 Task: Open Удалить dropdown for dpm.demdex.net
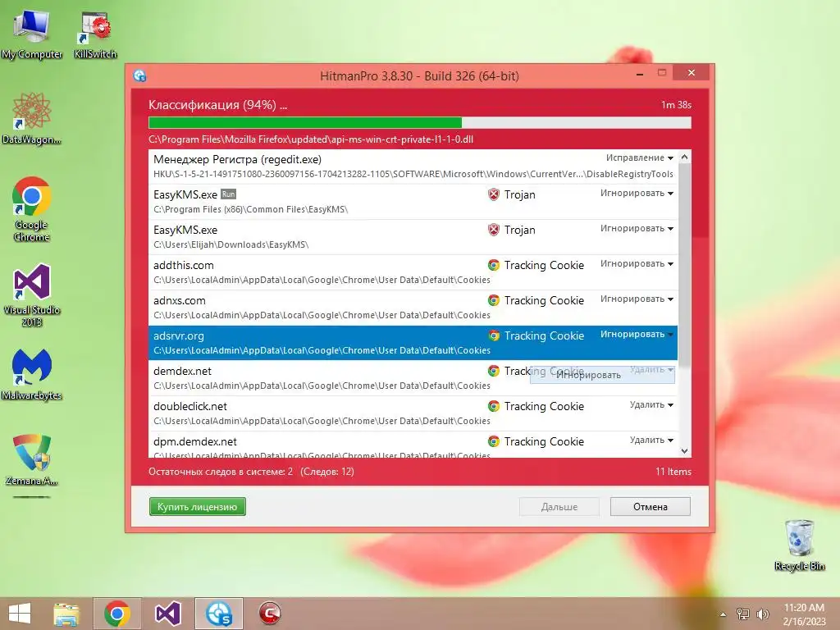point(651,440)
